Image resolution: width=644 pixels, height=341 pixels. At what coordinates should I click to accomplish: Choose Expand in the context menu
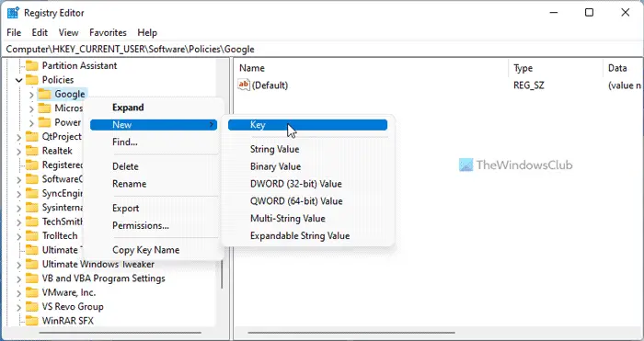pos(154,108)
